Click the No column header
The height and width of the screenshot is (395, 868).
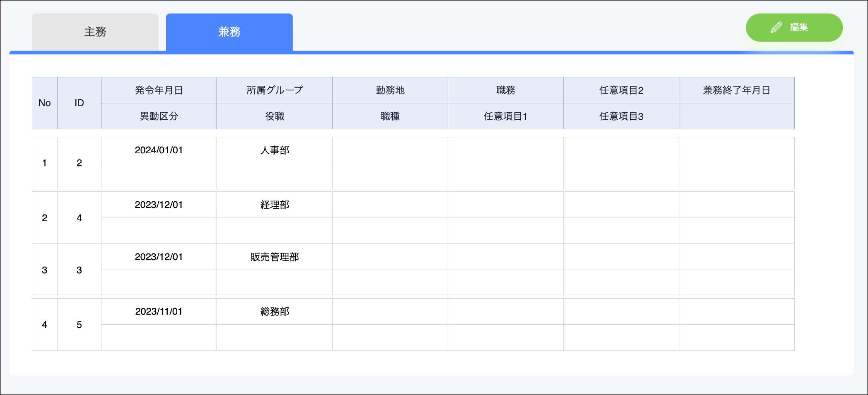tap(45, 103)
